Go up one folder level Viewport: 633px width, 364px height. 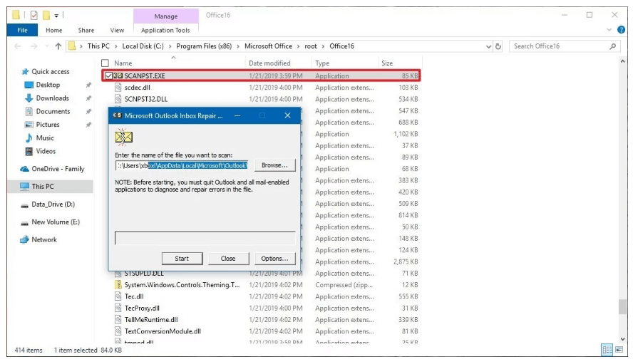tap(58, 46)
